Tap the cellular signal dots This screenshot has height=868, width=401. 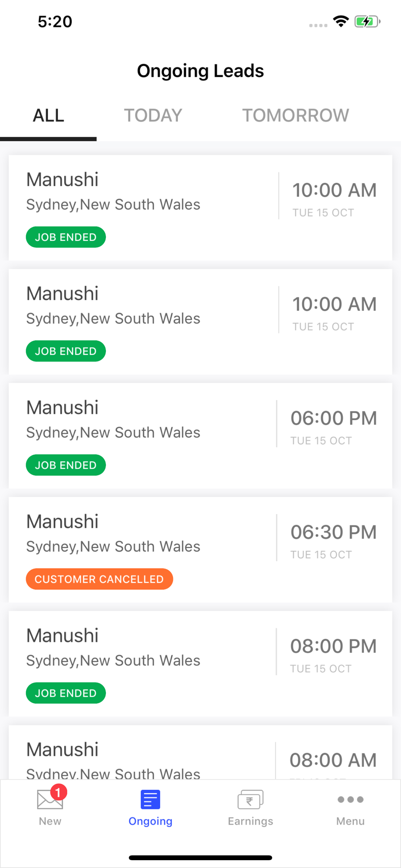point(318,25)
